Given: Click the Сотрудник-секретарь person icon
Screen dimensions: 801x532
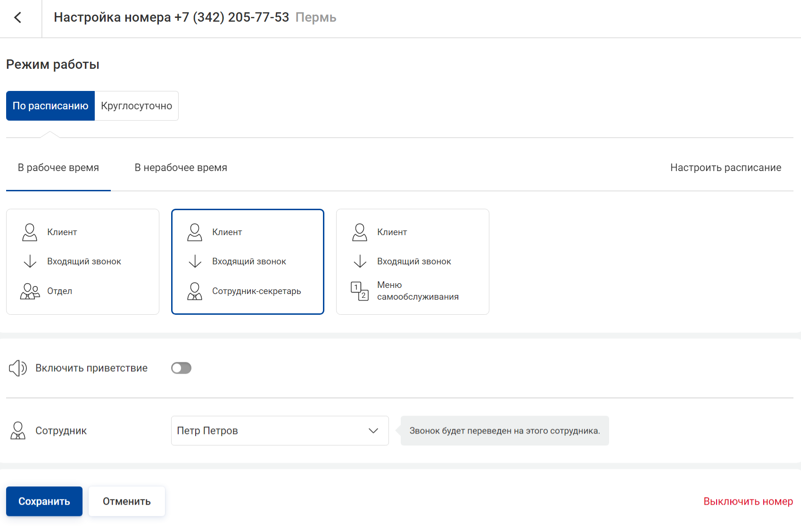Looking at the screenshot, I should (x=195, y=291).
